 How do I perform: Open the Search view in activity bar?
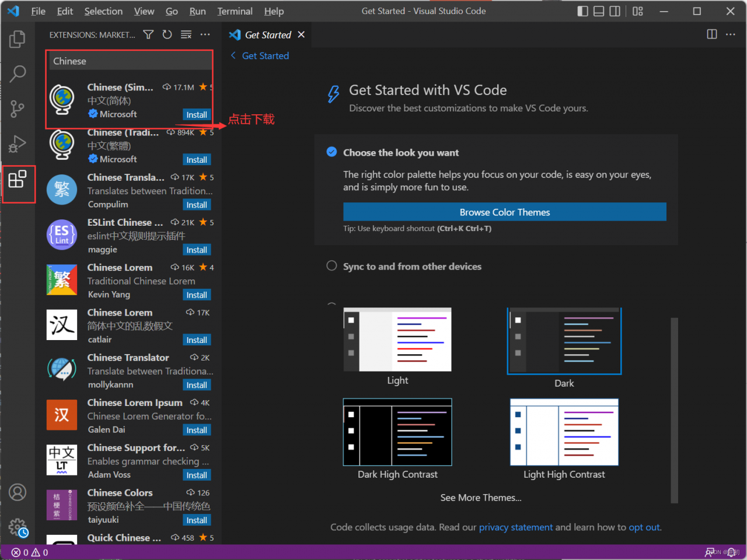click(x=18, y=73)
